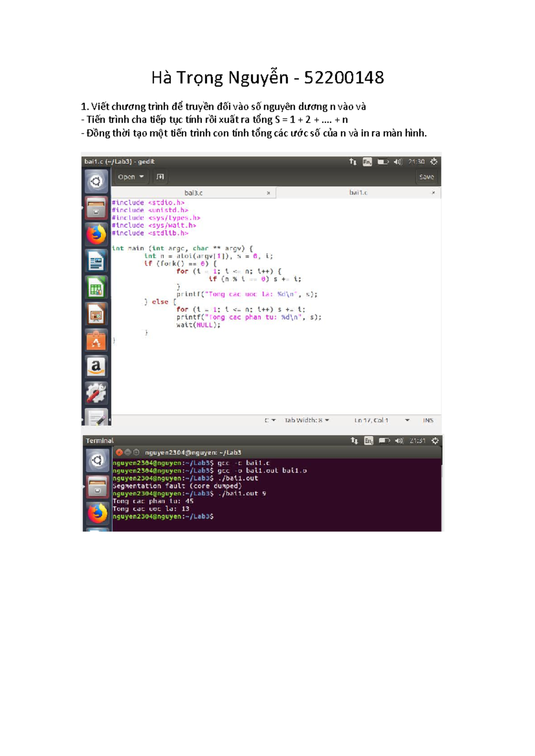535x756 pixels.
Task: Click the 'wait(NULL);' line in the editor
Action: point(198,325)
